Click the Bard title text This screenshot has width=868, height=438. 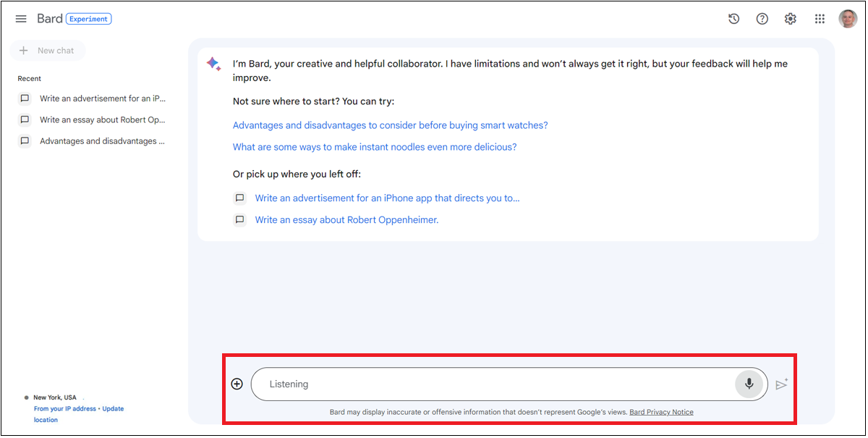pos(50,19)
